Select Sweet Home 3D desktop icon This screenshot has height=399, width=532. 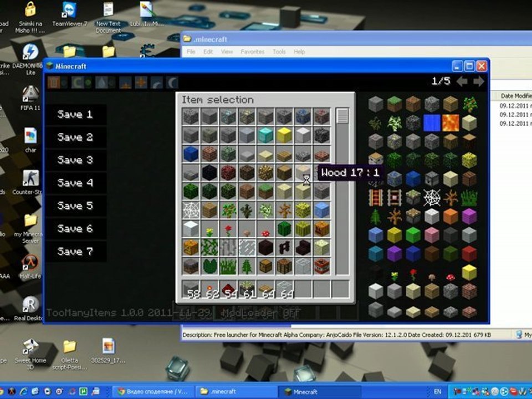(x=30, y=354)
